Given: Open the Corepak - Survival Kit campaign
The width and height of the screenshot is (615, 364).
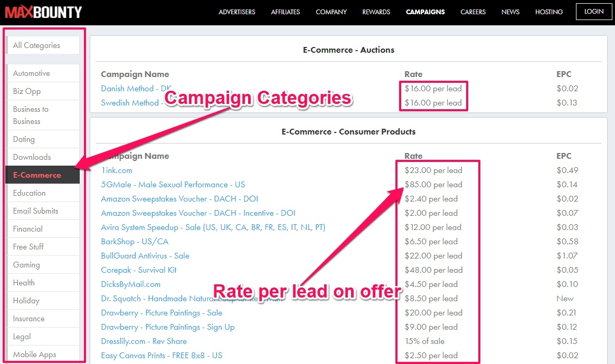Looking at the screenshot, I should [x=139, y=270].
